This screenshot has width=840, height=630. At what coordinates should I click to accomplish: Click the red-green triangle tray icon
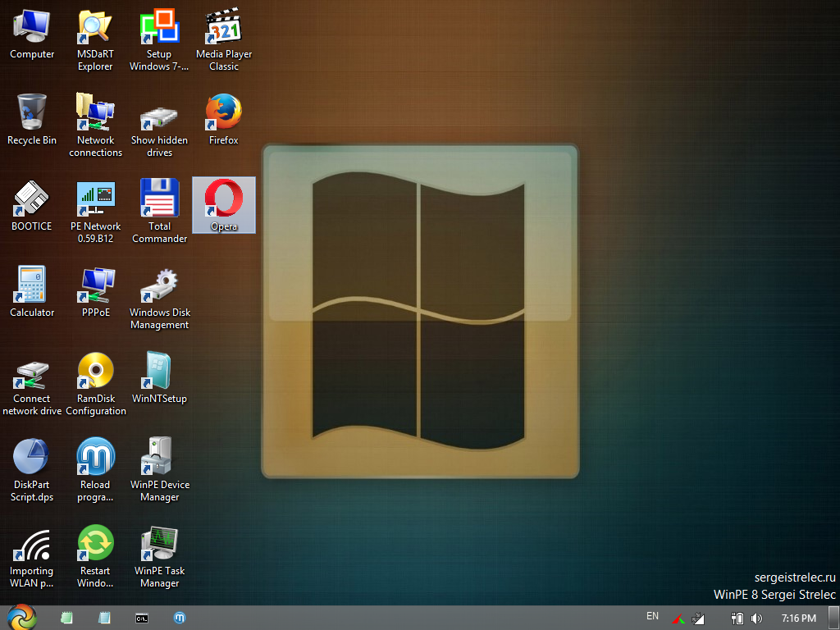click(678, 619)
